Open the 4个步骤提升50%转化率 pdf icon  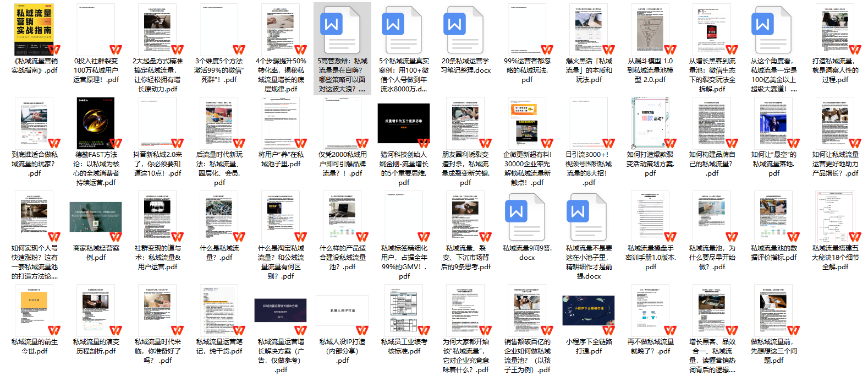[x=281, y=29]
